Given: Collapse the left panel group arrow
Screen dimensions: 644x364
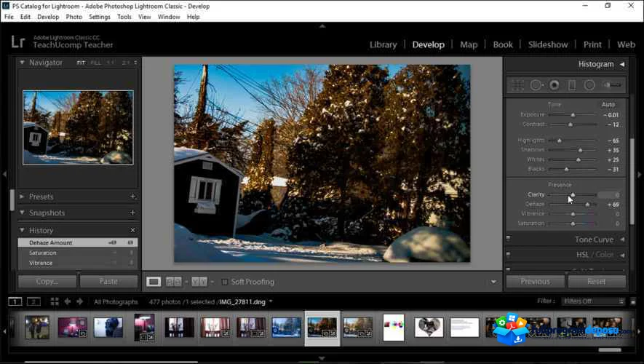Looking at the screenshot, I should [4, 175].
